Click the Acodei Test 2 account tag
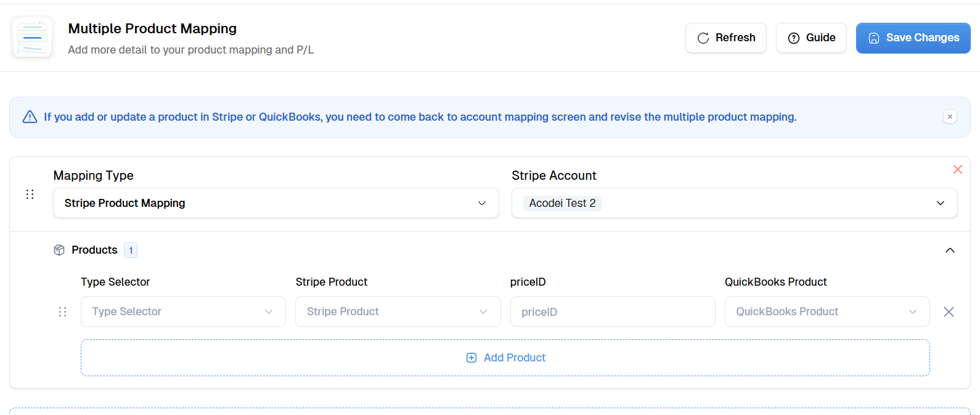Image resolution: width=980 pixels, height=415 pixels. pyautogui.click(x=563, y=203)
